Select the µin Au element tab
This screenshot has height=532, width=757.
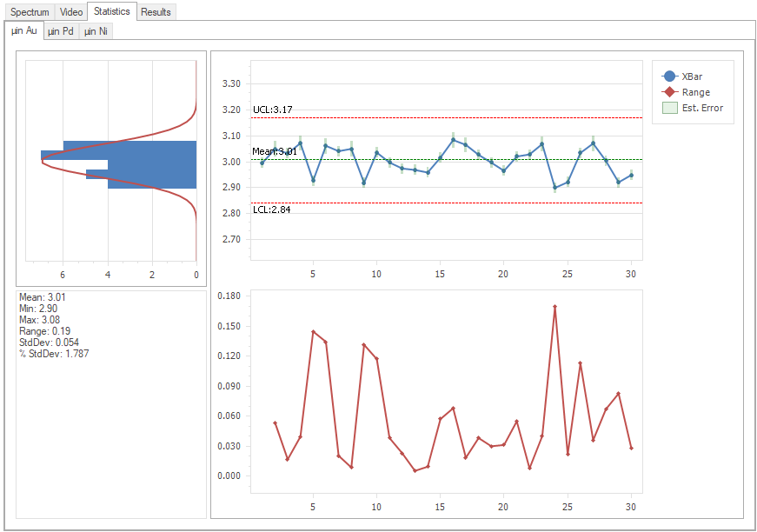point(23,31)
